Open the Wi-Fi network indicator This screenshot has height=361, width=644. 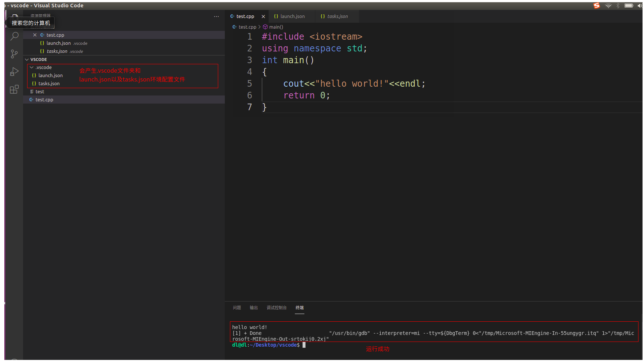click(608, 6)
